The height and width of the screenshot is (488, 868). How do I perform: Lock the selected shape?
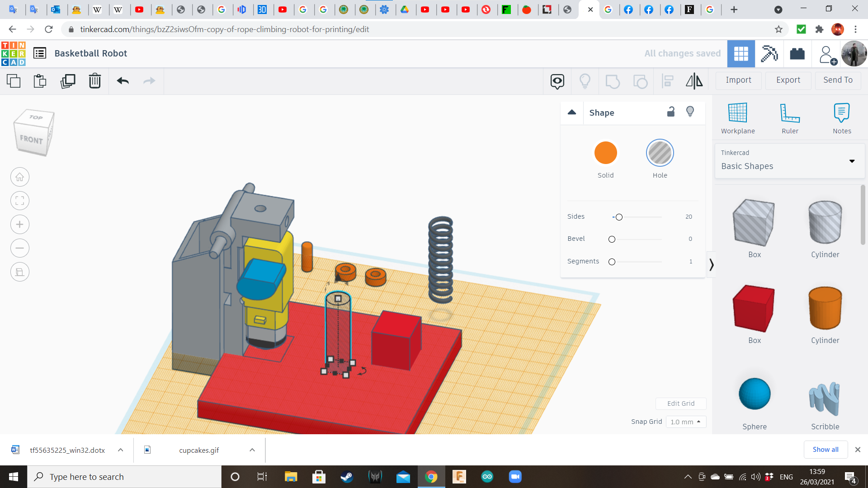(670, 112)
